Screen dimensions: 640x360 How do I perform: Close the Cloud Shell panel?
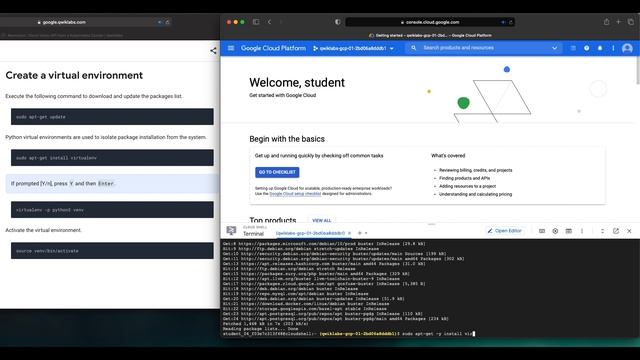(x=629, y=231)
